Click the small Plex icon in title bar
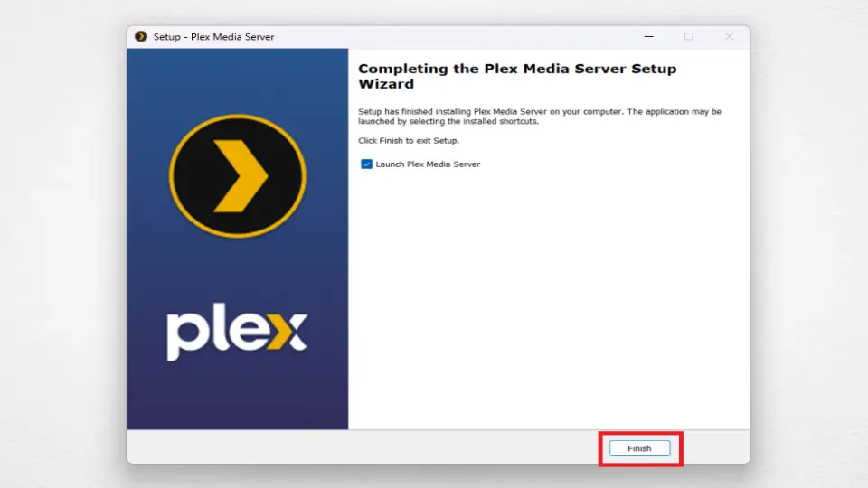Viewport: 868px width, 488px height. tap(141, 37)
